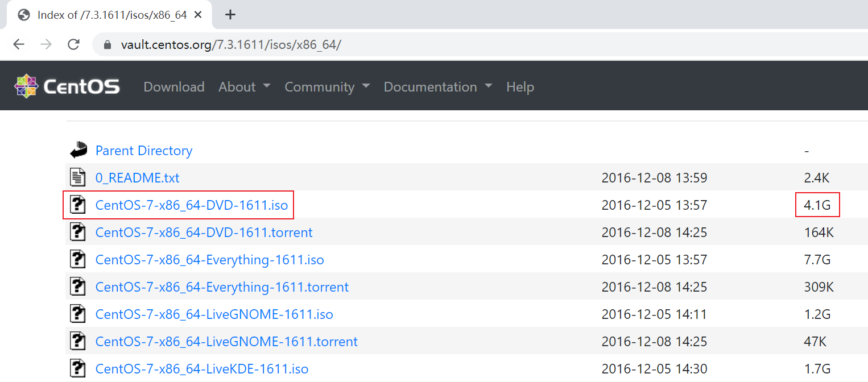868x382 pixels.
Task: Click the 1.2G size value
Action: (x=817, y=314)
